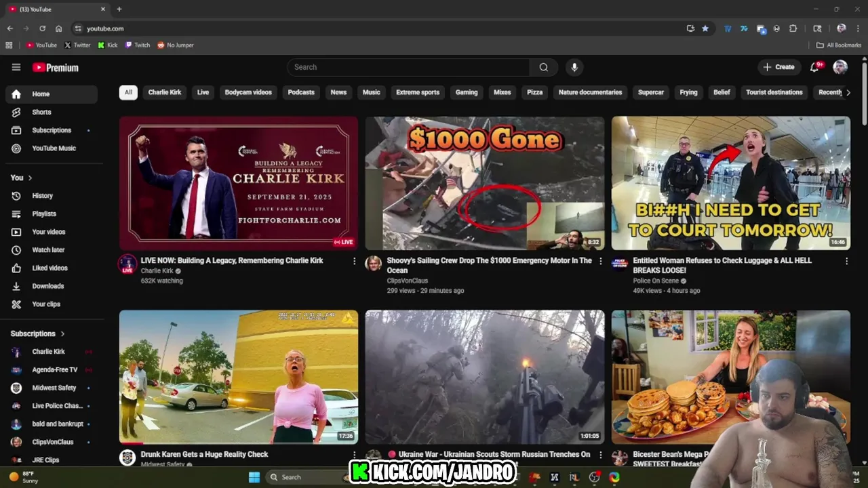Open YouTube Music in the sidebar

click(x=51, y=148)
